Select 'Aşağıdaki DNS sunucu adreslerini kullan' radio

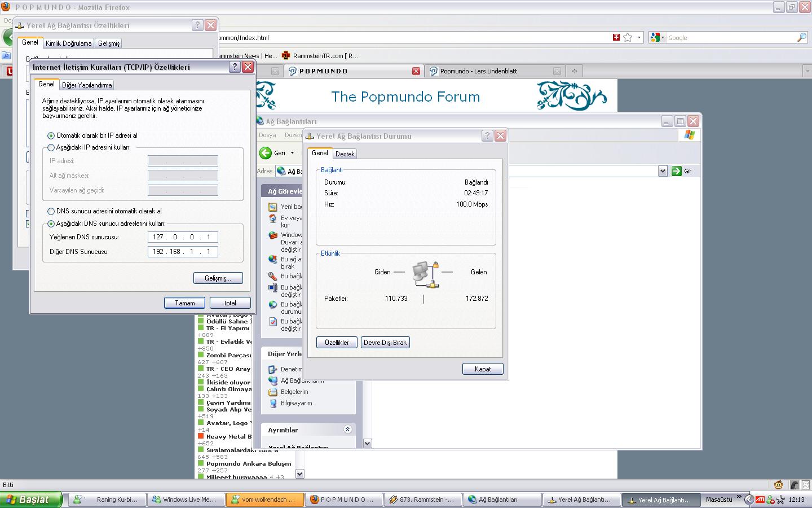click(x=51, y=224)
